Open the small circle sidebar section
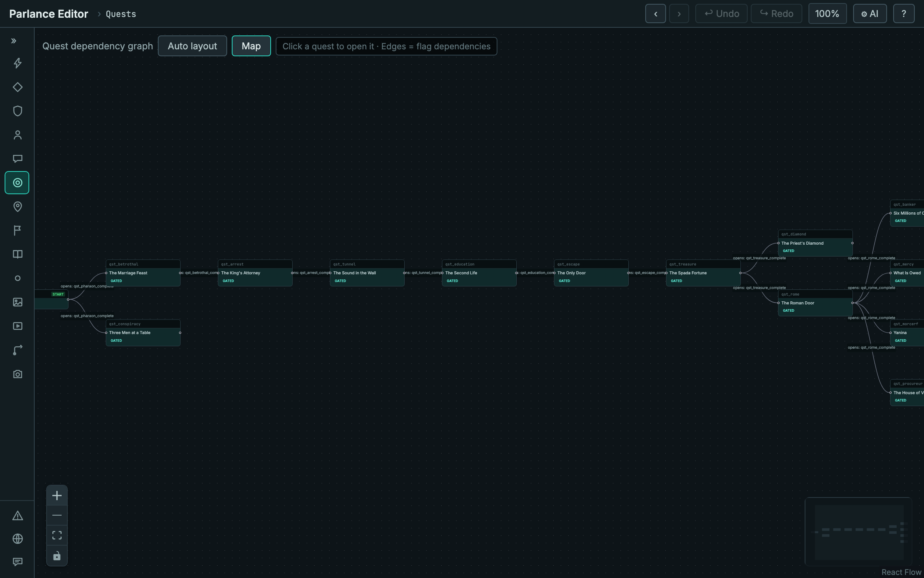Screen dimensions: 924x578 [x=17, y=278]
